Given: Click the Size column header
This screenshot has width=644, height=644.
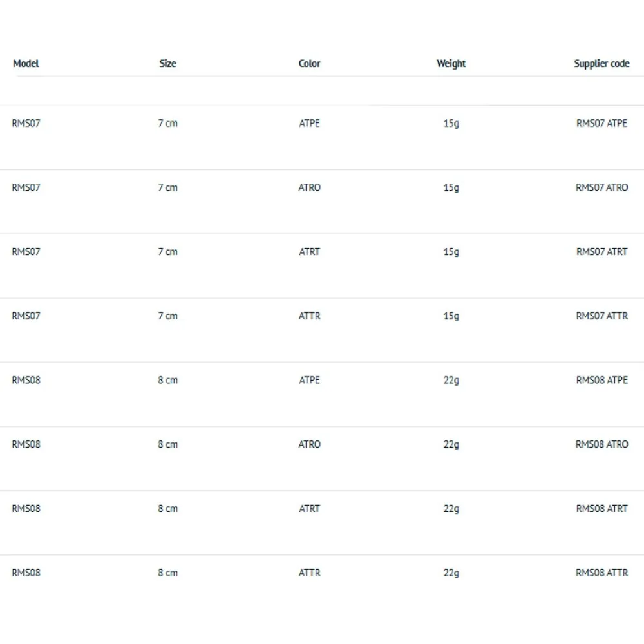Looking at the screenshot, I should tap(167, 63).
